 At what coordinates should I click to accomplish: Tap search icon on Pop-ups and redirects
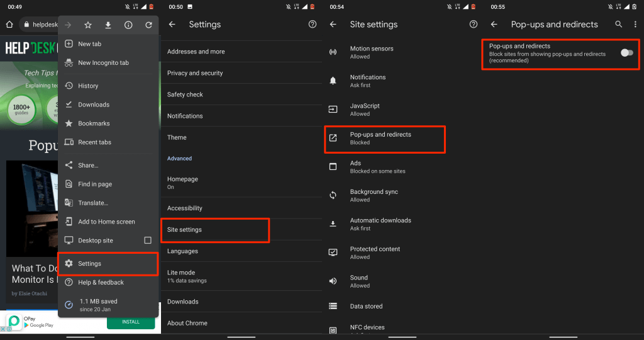click(x=619, y=25)
